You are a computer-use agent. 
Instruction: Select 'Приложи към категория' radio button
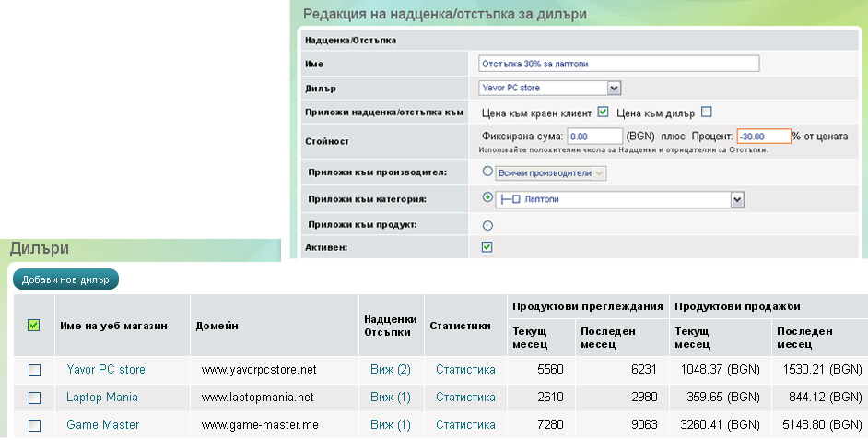coord(487,197)
